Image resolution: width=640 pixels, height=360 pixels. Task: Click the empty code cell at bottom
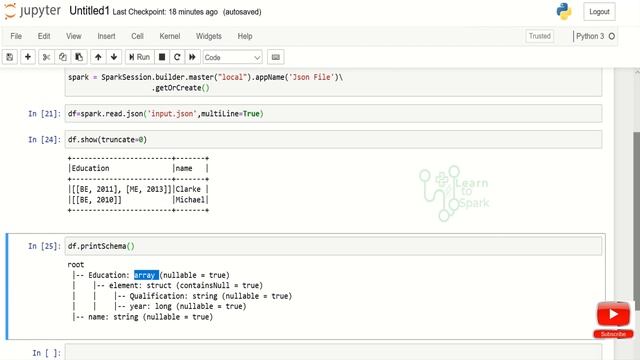coord(333,352)
